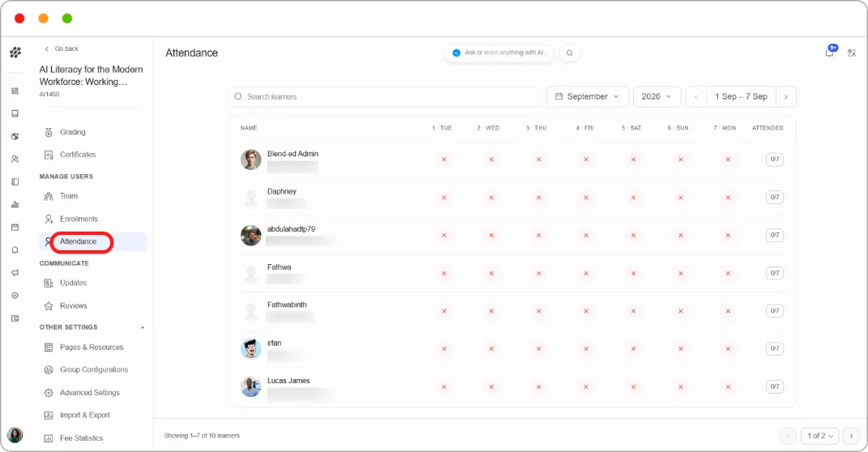Click the Team people icon
Viewport: 868px width, 452px height.
tap(49, 196)
